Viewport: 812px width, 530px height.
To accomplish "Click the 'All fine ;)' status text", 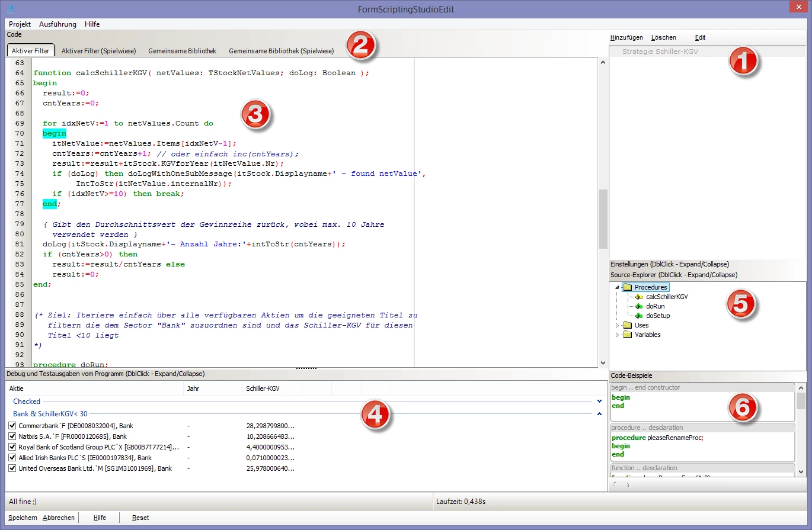I will (23, 502).
